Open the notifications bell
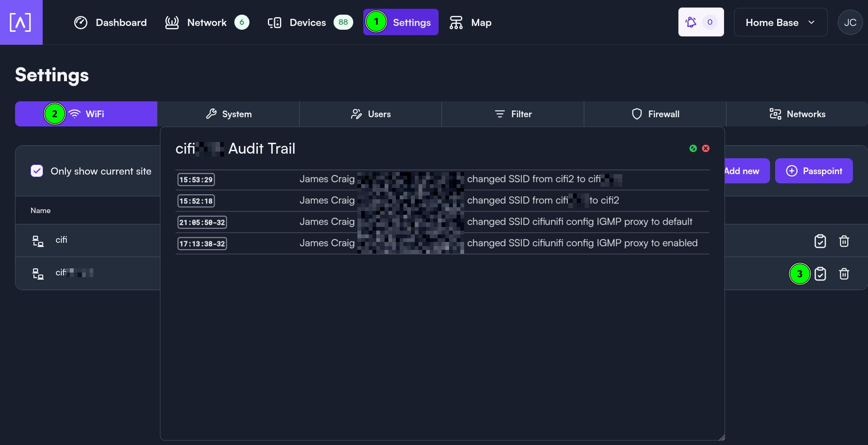The width and height of the screenshot is (868, 445). coord(691,22)
